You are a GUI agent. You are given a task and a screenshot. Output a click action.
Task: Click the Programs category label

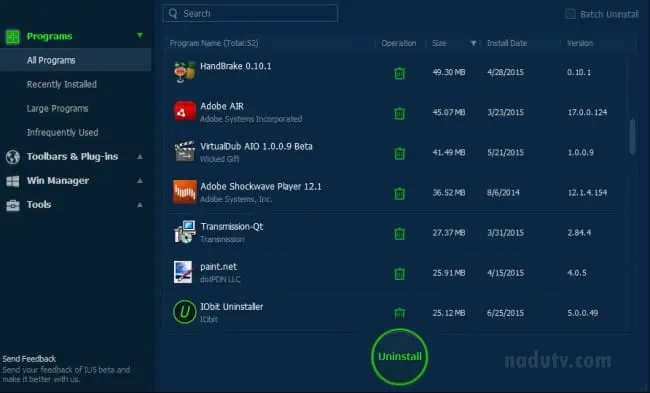click(x=49, y=36)
